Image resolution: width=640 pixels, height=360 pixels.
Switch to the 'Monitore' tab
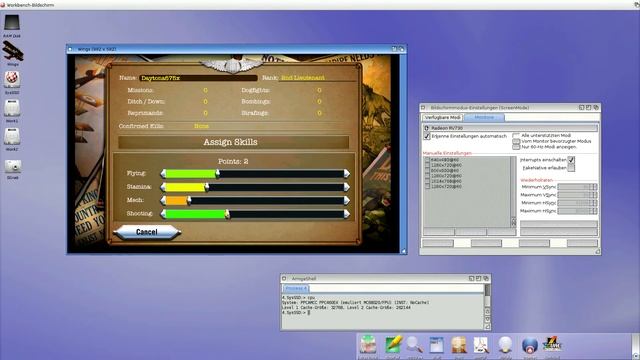(484, 118)
